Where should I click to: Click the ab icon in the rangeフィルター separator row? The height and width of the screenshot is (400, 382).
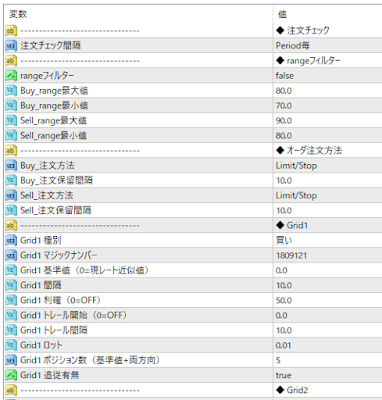click(x=11, y=61)
